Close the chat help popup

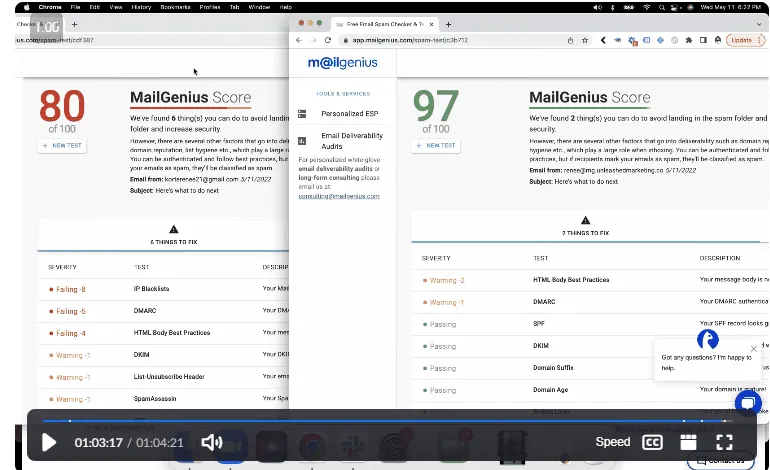754,349
